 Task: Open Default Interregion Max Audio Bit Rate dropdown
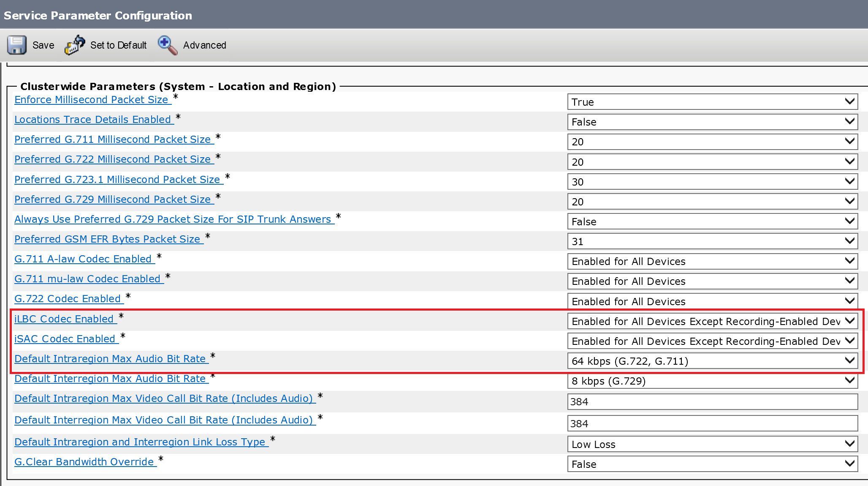[712, 381]
